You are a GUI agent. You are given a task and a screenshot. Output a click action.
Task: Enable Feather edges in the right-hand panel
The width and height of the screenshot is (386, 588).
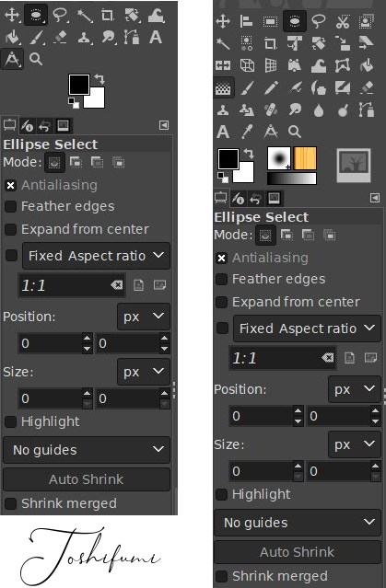pos(221,279)
